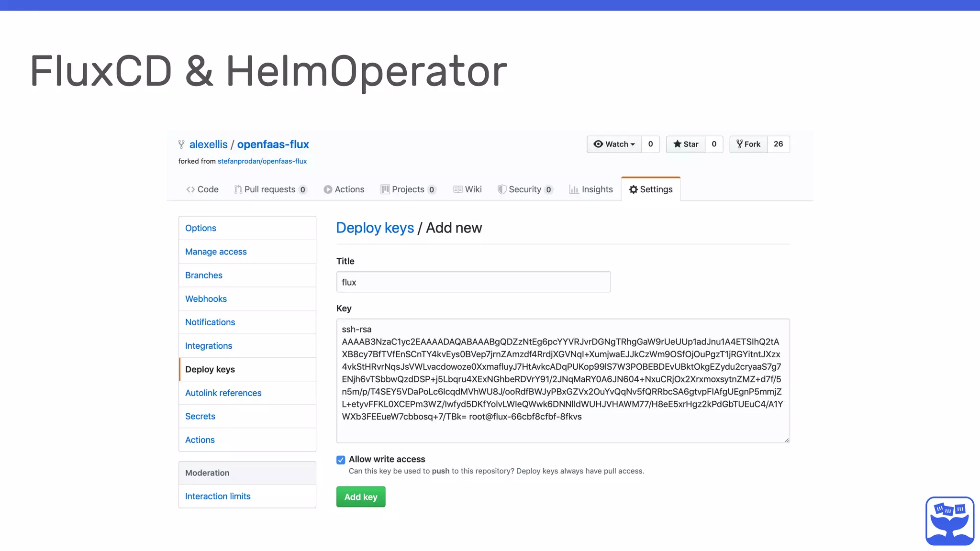The image size is (980, 551).
Task: Open Interaction limits settings
Action: 247,496
